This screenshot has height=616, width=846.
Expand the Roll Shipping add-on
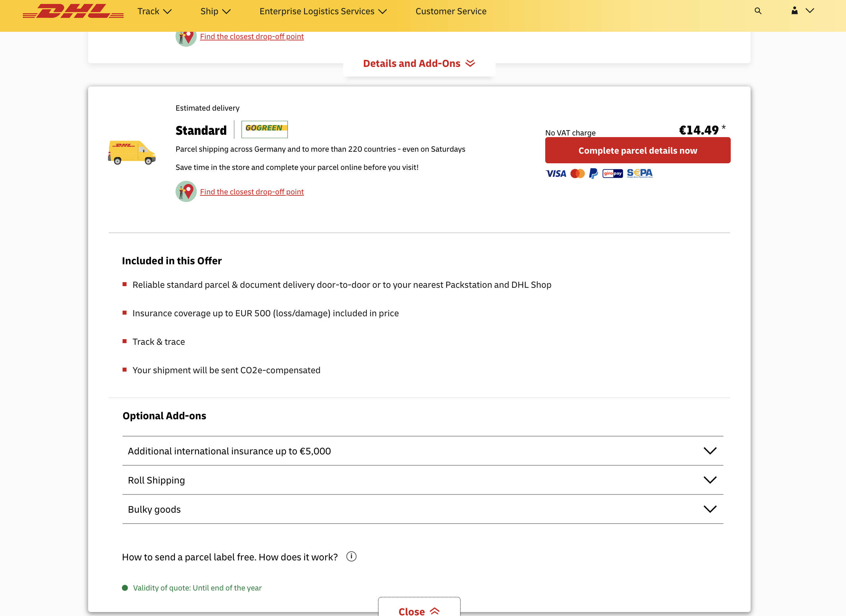tap(423, 480)
